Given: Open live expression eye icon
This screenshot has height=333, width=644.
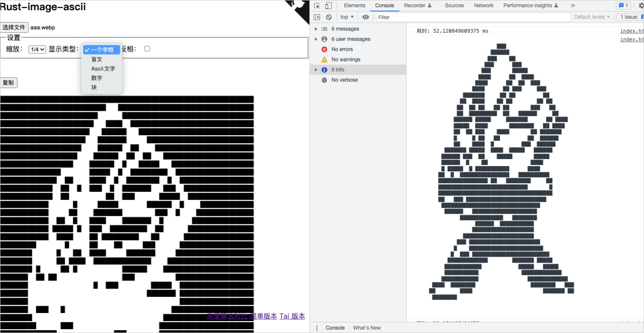Looking at the screenshot, I should (x=365, y=17).
